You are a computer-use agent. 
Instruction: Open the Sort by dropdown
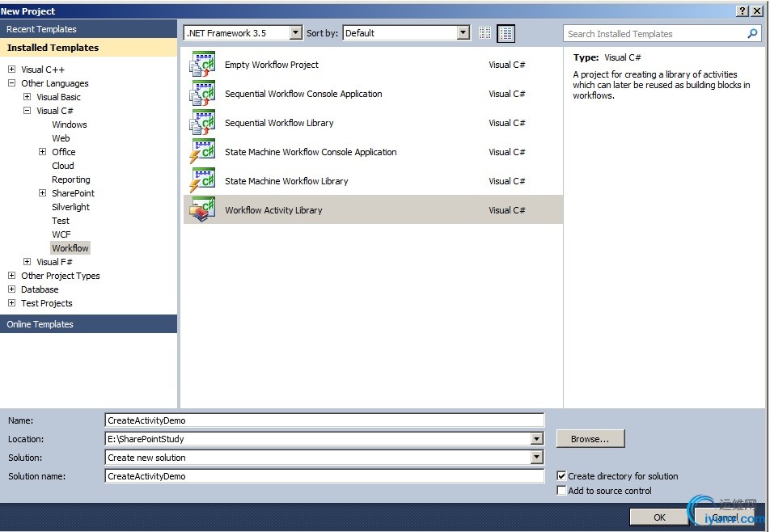463,33
